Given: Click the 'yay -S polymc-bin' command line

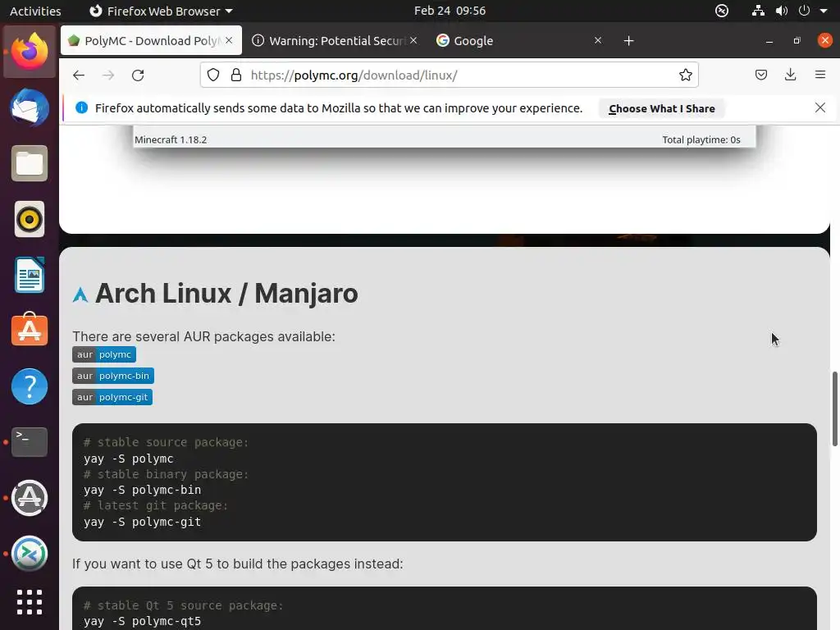Looking at the screenshot, I should click(x=143, y=491).
